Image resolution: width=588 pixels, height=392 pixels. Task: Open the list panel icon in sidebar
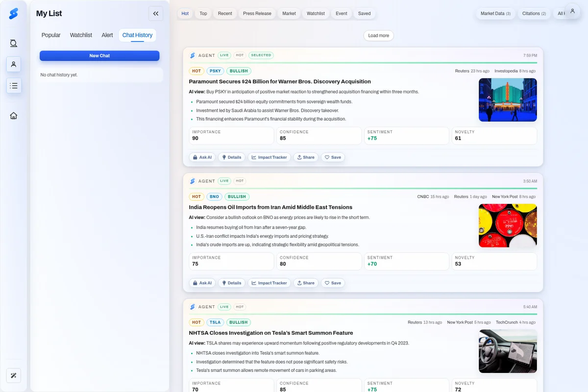point(13,85)
